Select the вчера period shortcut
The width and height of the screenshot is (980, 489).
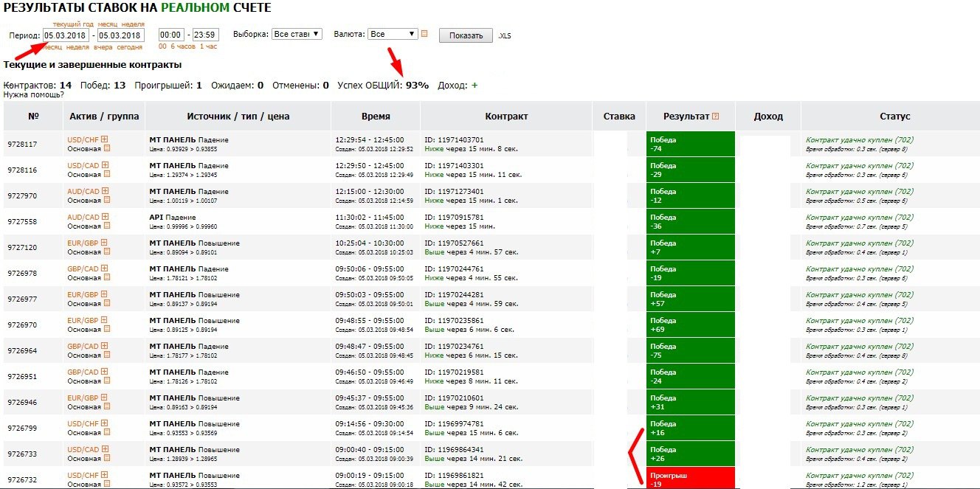103,46
